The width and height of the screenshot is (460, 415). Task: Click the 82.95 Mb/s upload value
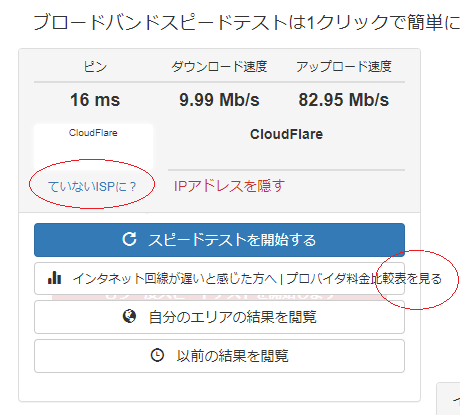[x=344, y=100]
